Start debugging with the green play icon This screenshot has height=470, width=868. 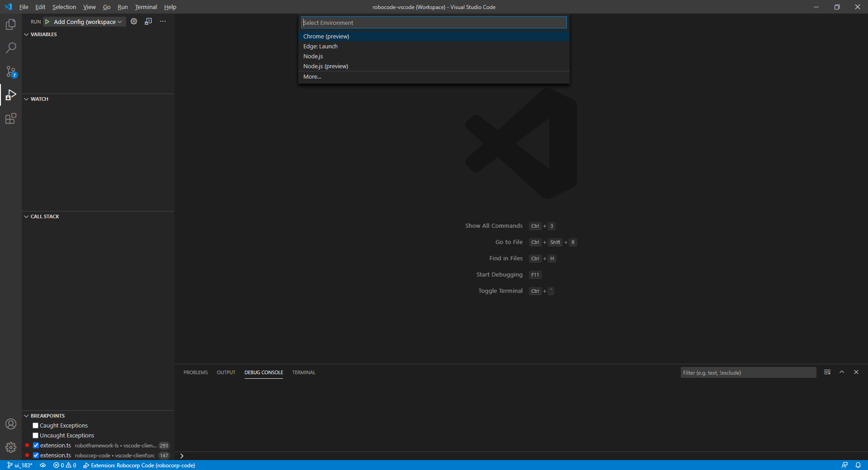click(47, 21)
